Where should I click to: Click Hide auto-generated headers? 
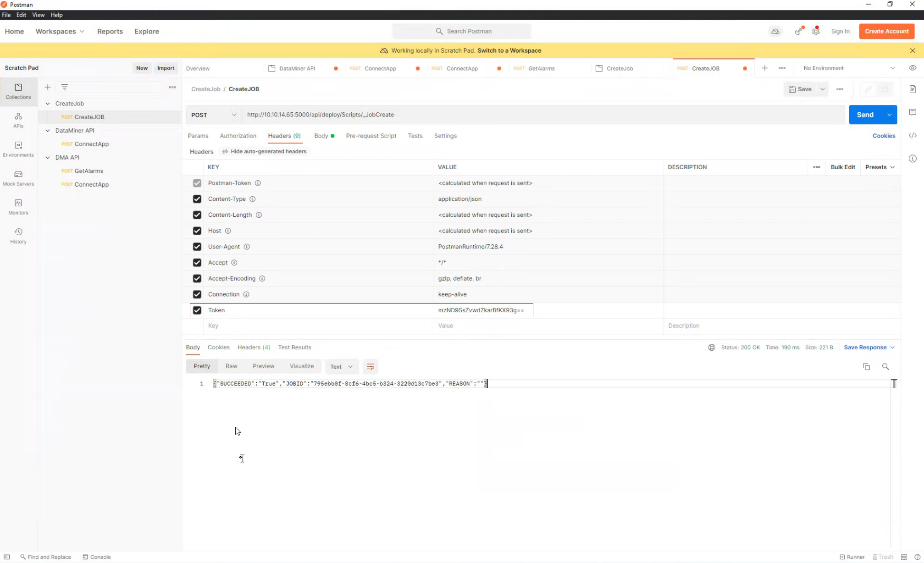(264, 151)
